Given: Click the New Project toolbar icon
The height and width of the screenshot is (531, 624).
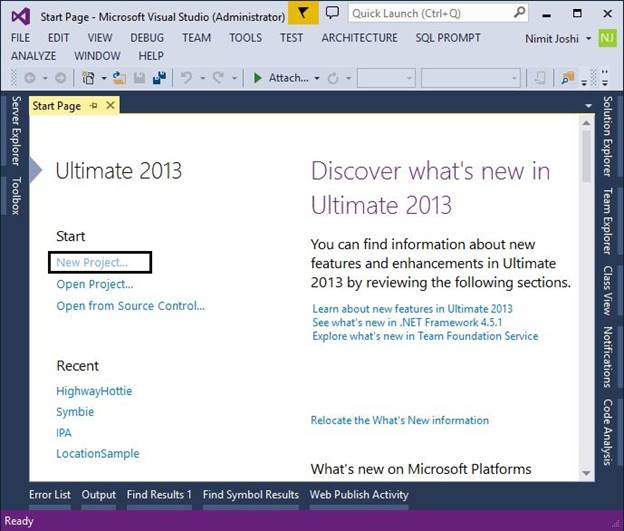Looking at the screenshot, I should coord(88,78).
